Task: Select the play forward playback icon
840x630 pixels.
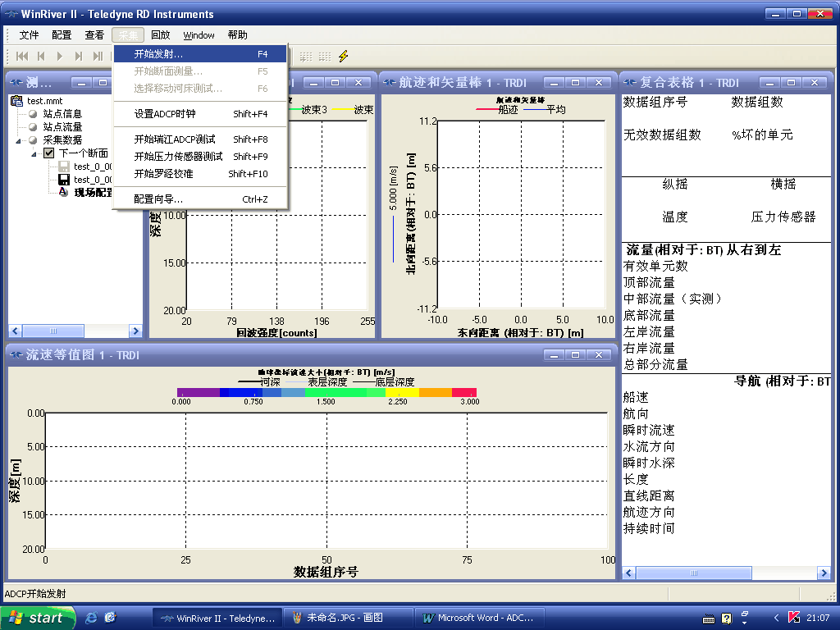Action: pyautogui.click(x=59, y=55)
